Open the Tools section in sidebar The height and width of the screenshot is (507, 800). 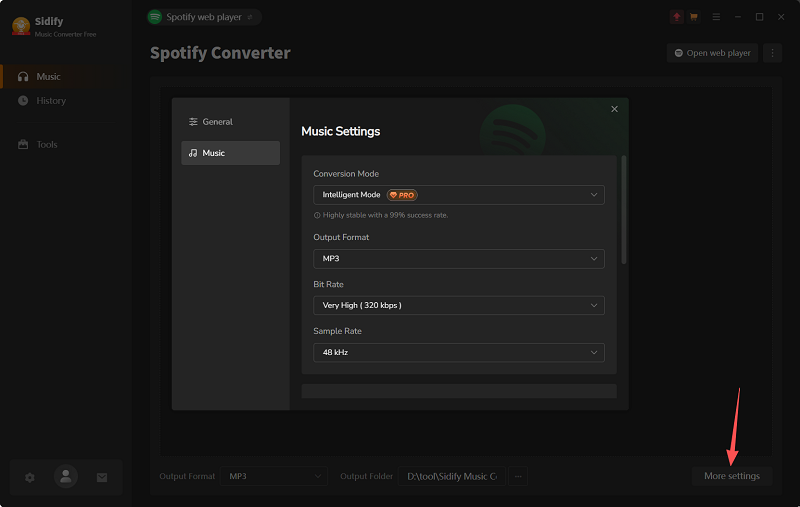click(66, 144)
